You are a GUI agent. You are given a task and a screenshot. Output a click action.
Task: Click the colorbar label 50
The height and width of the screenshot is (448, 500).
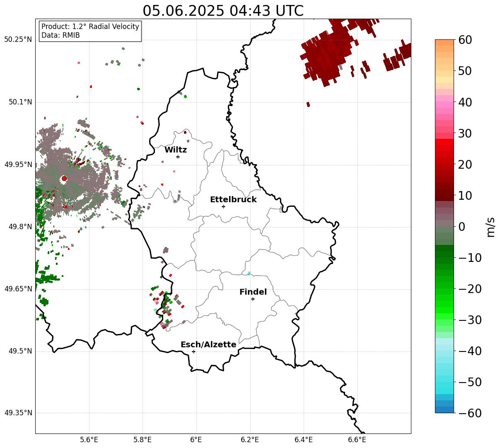[x=465, y=71]
